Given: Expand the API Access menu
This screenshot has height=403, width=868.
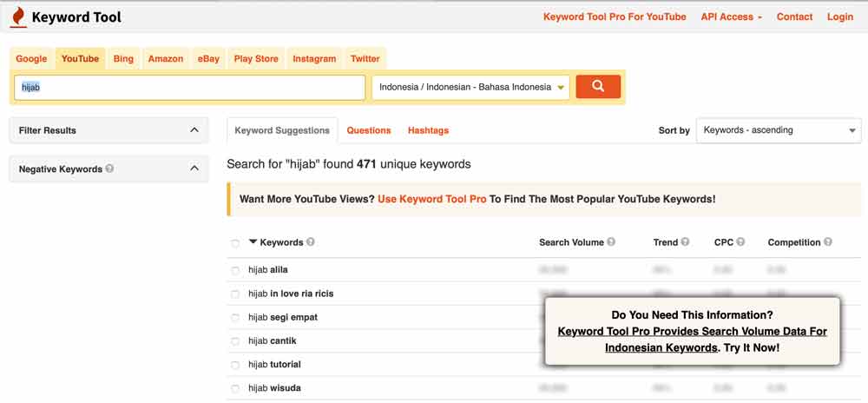Looking at the screenshot, I should coord(731,17).
